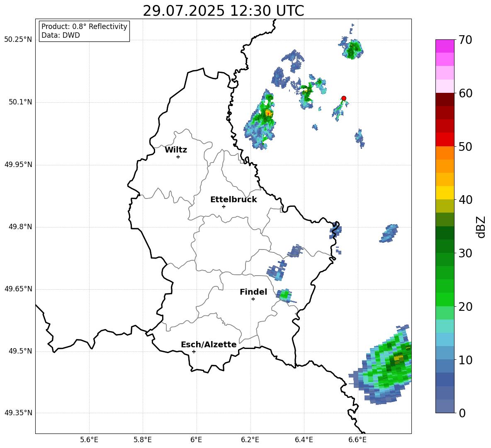Click the 49.5°N latitude label
The image size is (491, 448).
click(20, 351)
